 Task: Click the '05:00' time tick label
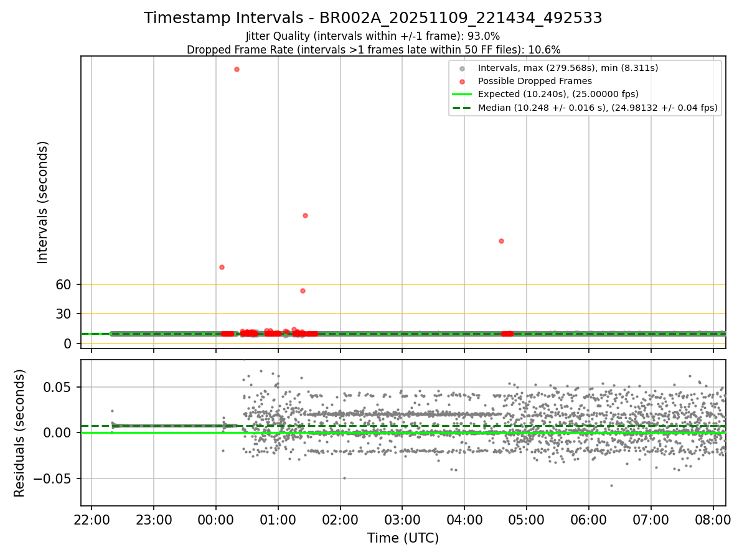[x=527, y=519]
